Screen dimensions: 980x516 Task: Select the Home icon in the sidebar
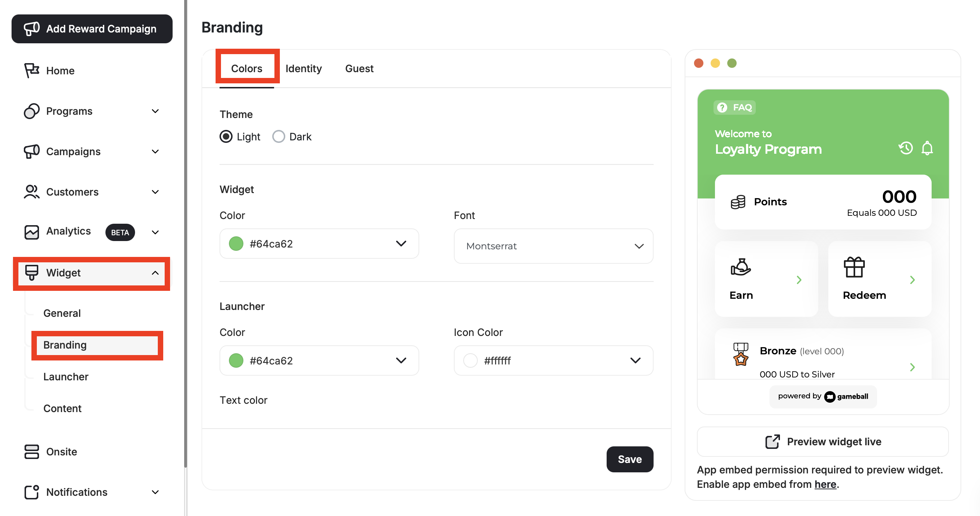[x=31, y=70]
